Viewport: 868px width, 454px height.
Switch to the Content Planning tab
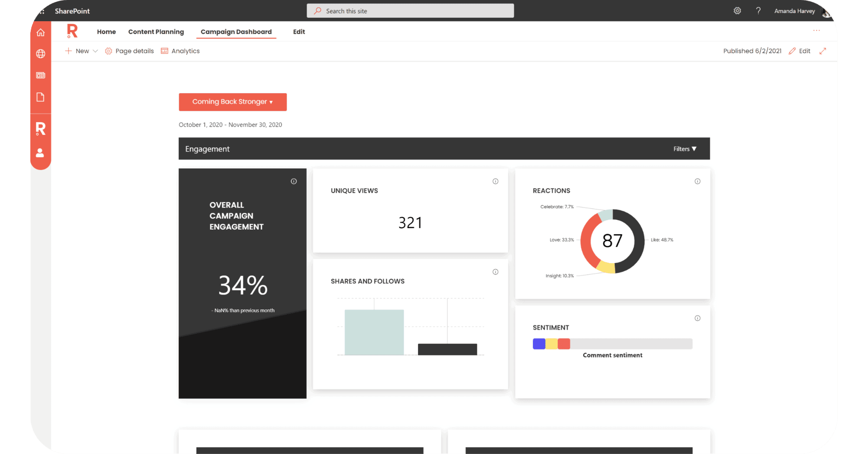click(156, 32)
